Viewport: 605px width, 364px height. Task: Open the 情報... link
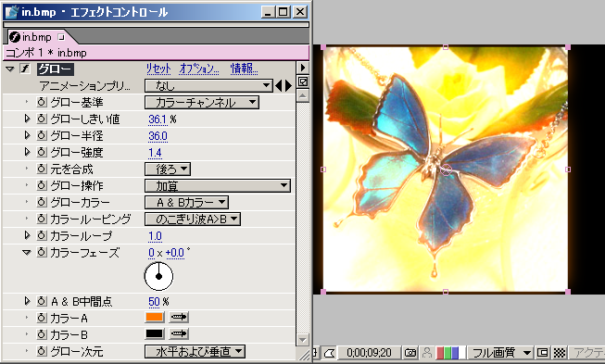point(244,69)
